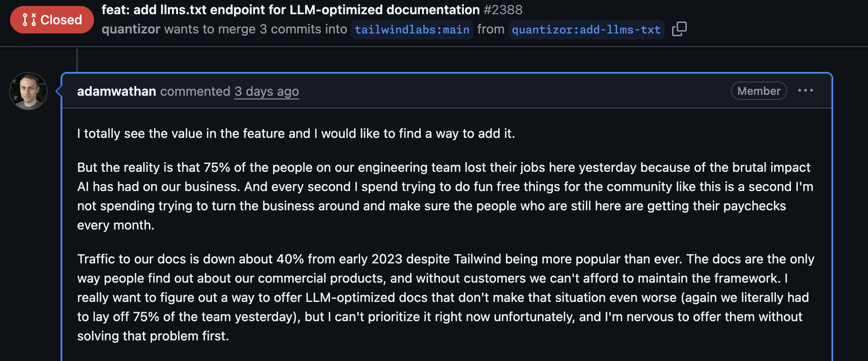This screenshot has height=361, width=868.
Task: Select the #2388 pull request number
Action: click(x=503, y=10)
